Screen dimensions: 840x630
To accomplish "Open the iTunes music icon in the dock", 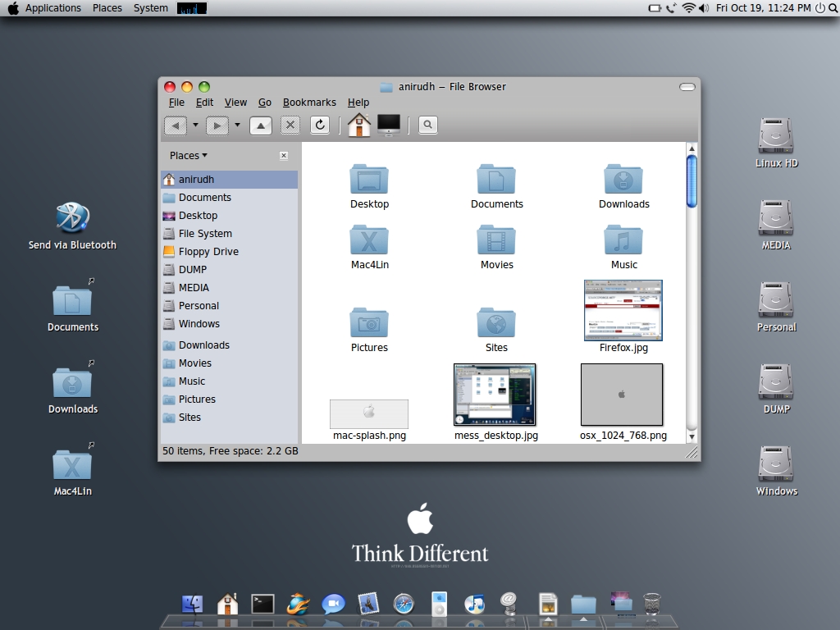I will tap(474, 605).
